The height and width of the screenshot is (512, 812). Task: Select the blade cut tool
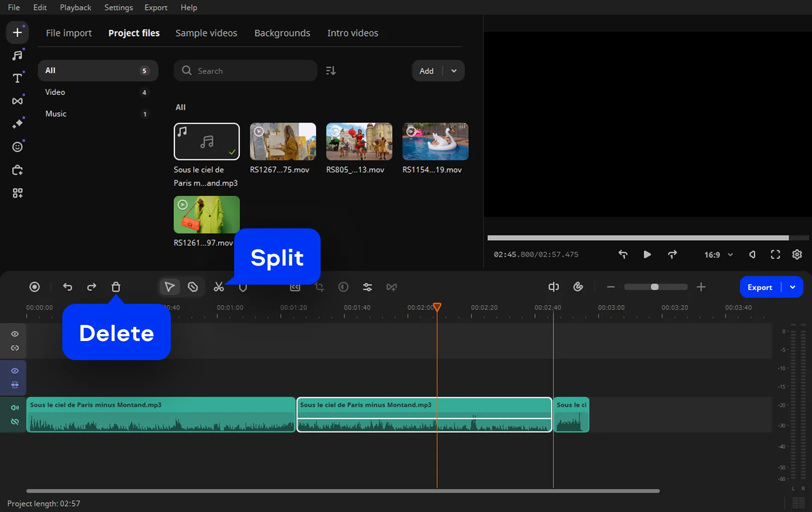click(x=193, y=287)
